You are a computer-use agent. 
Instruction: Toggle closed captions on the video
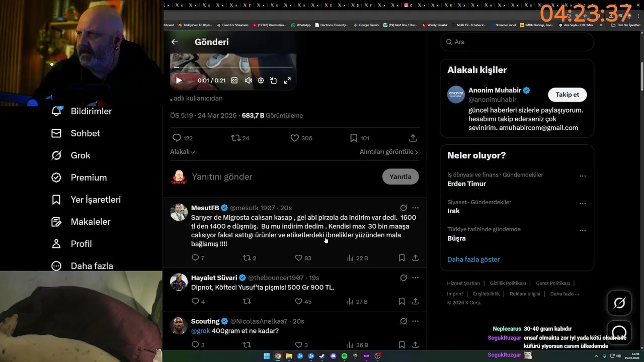pyautogui.click(x=234, y=80)
